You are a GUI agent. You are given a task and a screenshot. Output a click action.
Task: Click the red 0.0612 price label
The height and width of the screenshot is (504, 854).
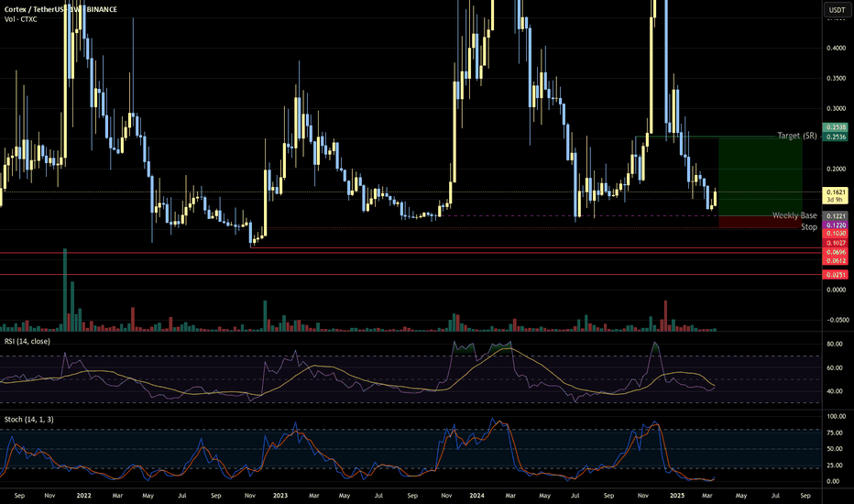[837, 260]
